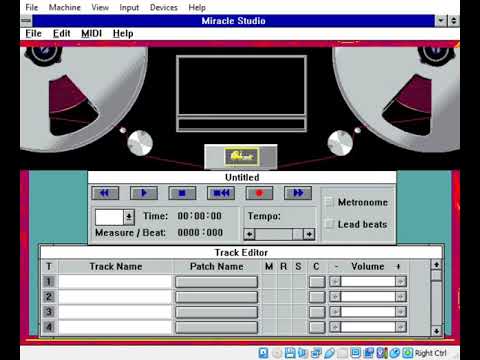The image size is (480, 360).
Task: Lower track 1 volume with left arrow
Action: 335,282
